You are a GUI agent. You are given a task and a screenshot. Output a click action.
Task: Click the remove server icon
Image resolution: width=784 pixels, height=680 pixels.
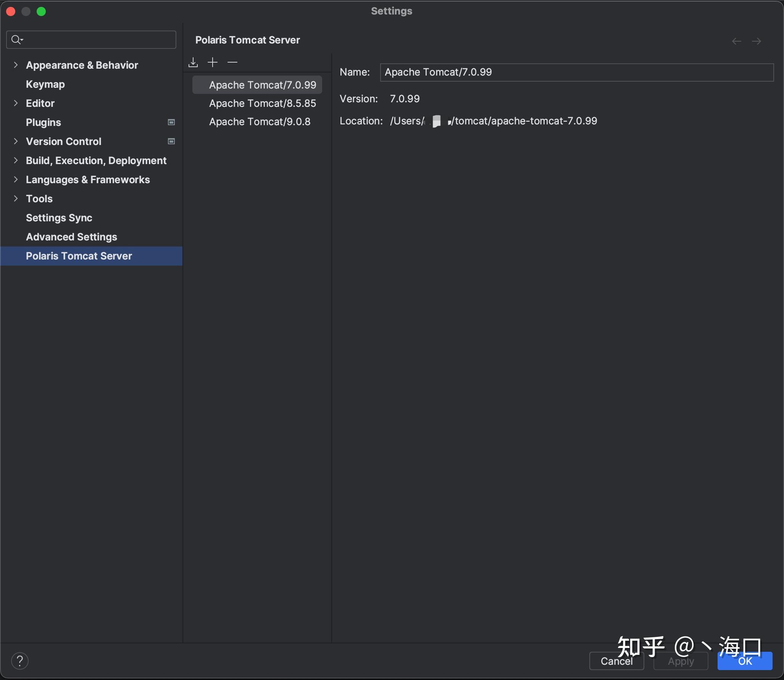pyautogui.click(x=233, y=61)
